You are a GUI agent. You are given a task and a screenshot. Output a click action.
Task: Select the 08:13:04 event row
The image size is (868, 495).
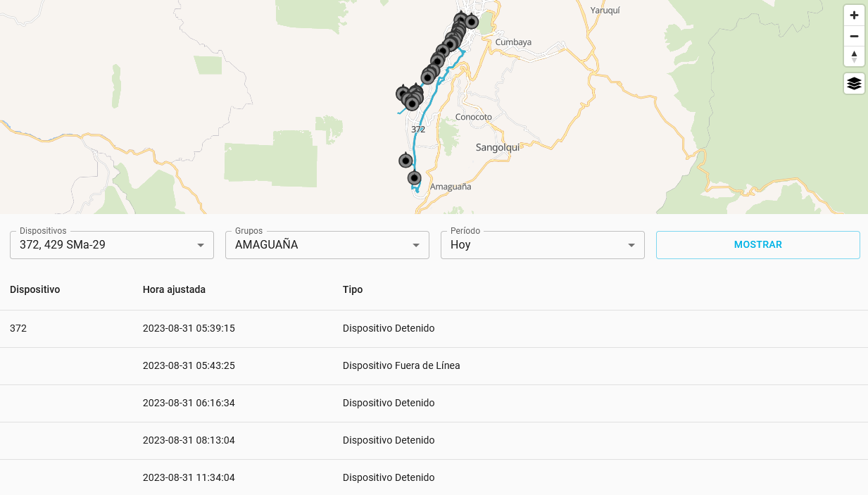click(434, 441)
